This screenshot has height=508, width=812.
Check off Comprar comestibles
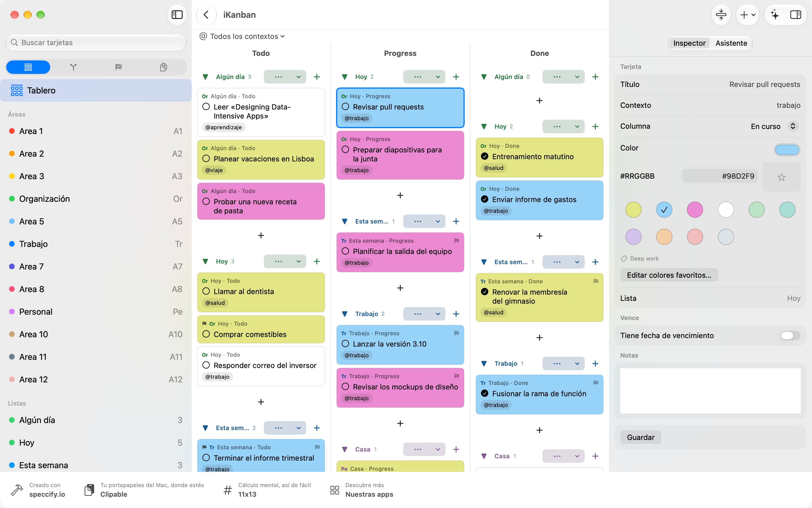point(206,334)
